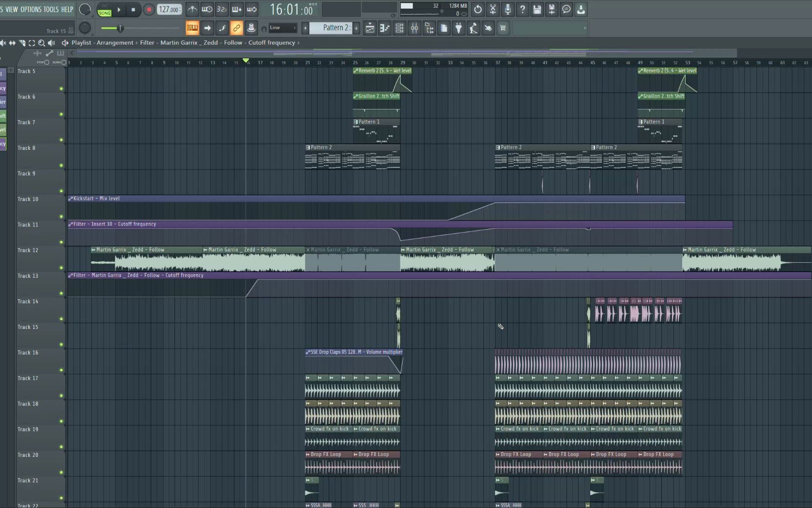812x508 pixels.
Task: Switch the SONG/PAT mode toggle
Action: point(105,10)
